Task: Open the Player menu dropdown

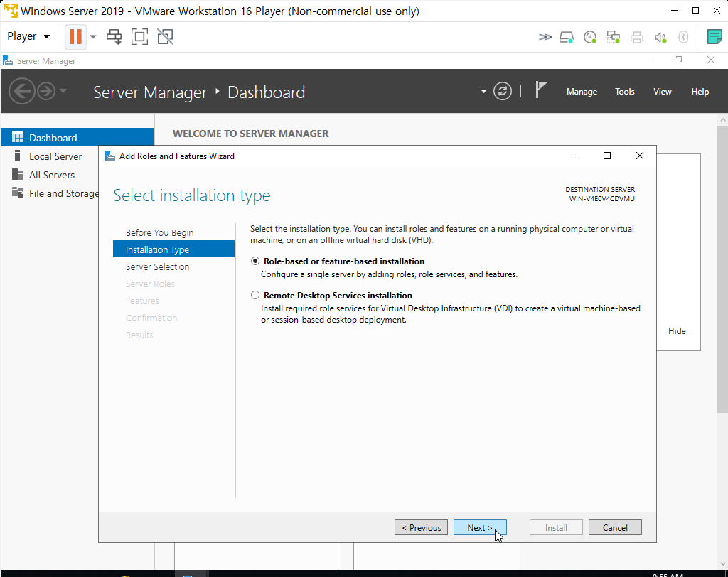Action: coord(28,36)
